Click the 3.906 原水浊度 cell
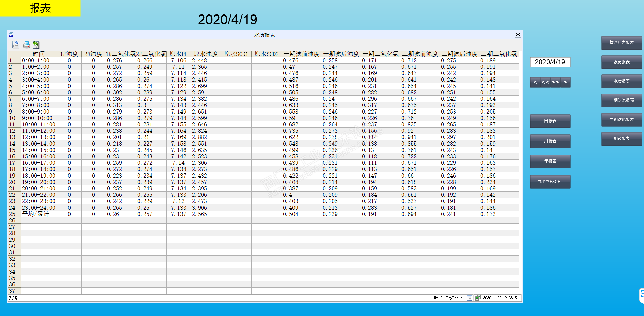Image resolution: width=644 pixels, height=316 pixels. click(206, 208)
